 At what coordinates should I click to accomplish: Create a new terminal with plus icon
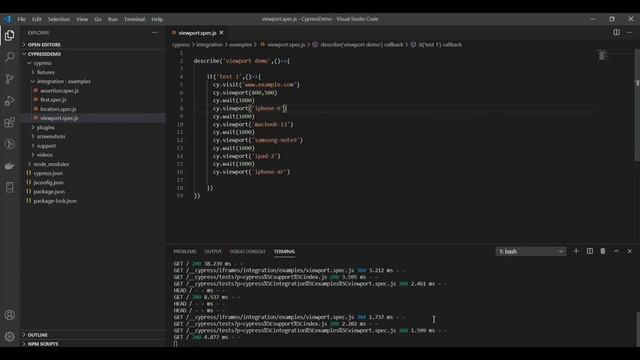pos(576,251)
